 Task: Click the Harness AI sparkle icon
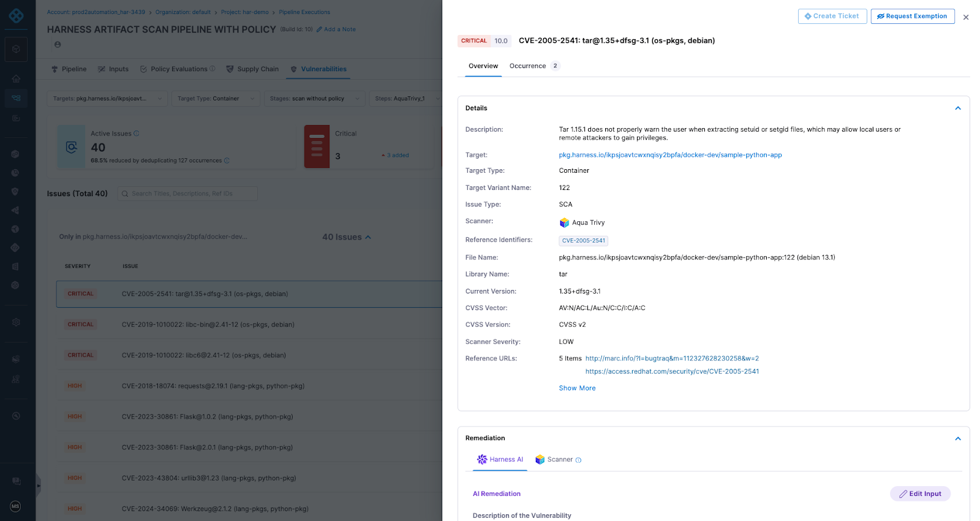pos(482,460)
